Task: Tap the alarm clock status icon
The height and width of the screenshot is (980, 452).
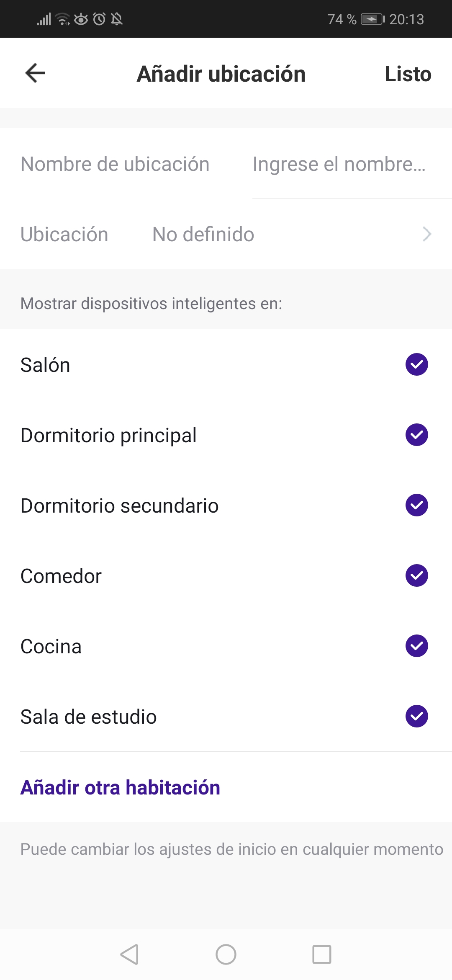Action: click(99, 19)
